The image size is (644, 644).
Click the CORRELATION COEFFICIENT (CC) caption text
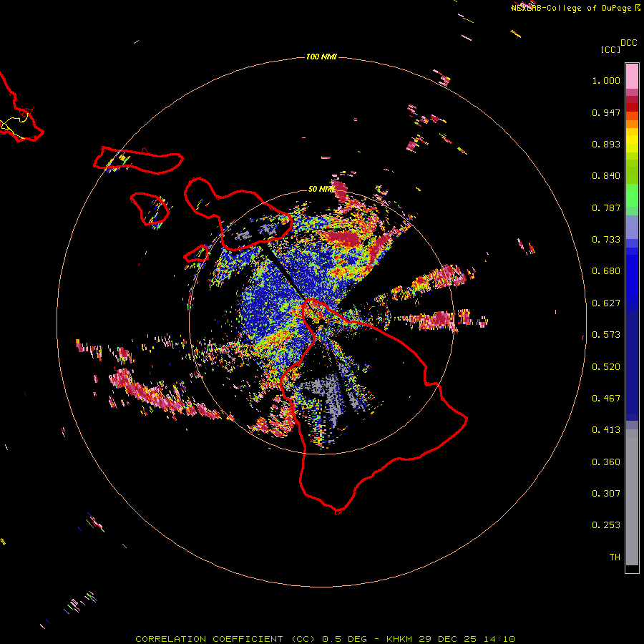click(x=225, y=639)
